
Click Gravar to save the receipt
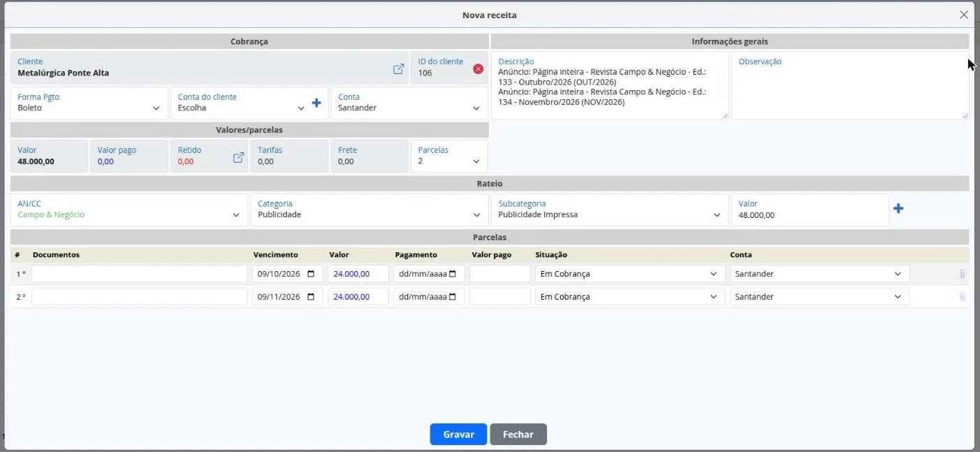coord(458,435)
